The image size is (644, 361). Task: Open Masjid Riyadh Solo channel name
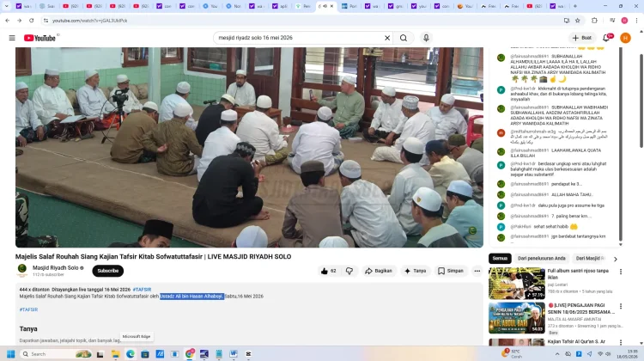pos(56,267)
